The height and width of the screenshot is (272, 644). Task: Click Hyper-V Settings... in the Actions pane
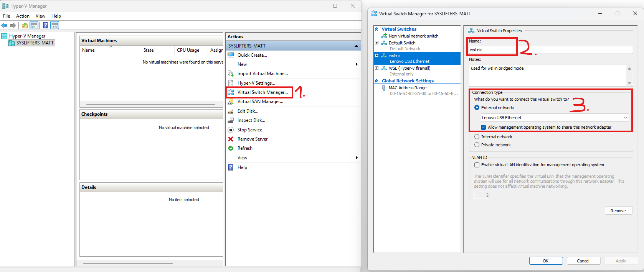click(x=256, y=83)
